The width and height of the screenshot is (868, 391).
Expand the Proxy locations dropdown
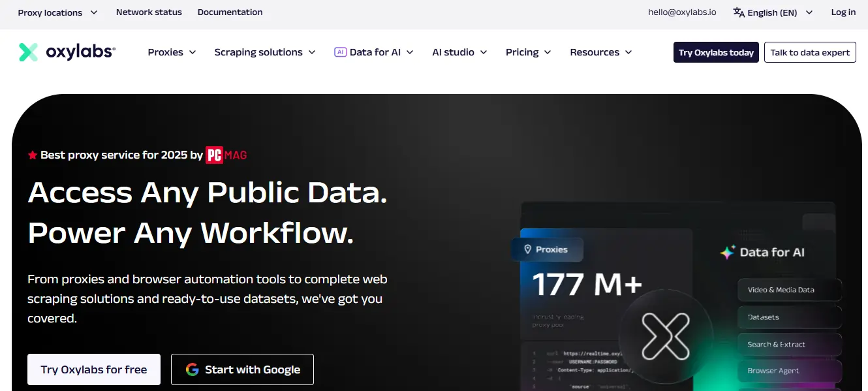pyautogui.click(x=57, y=12)
